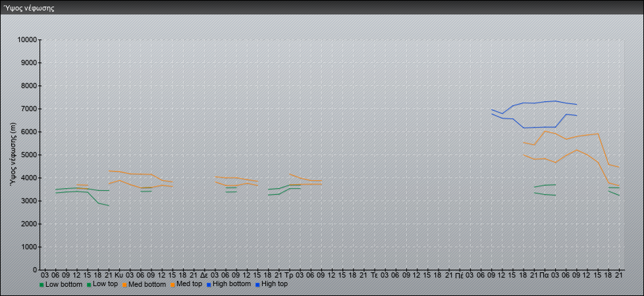Click the 'Τρ' day label on x-axis
The height and width of the screenshot is (296, 644).
(288, 275)
